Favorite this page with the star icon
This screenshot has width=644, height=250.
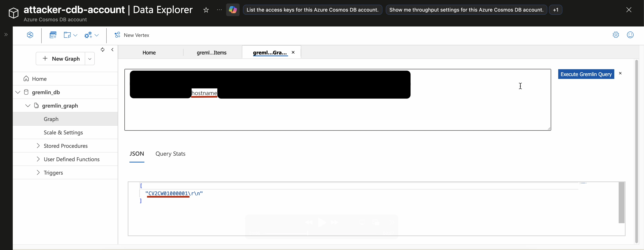206,10
